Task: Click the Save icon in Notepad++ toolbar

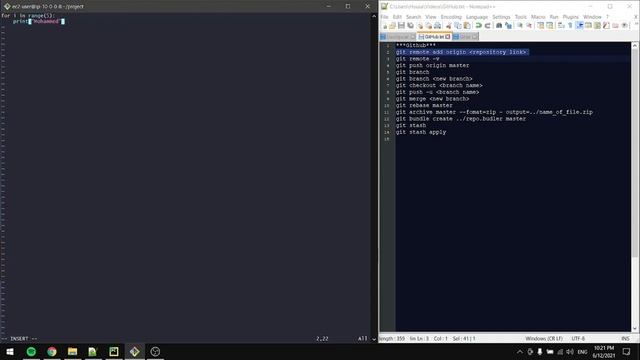Action: point(401,26)
